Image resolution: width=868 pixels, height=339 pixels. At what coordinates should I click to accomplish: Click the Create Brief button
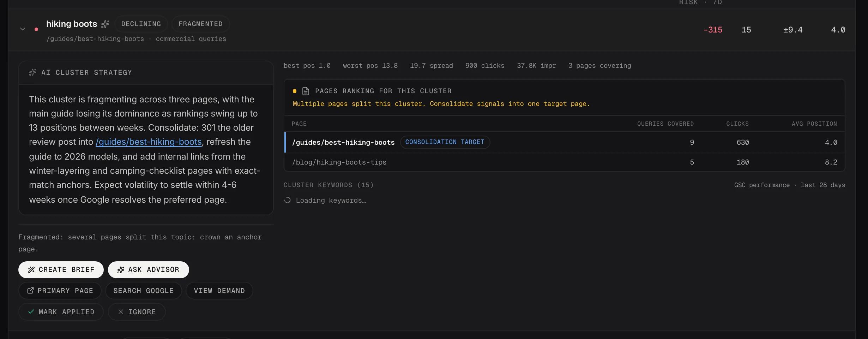point(61,270)
